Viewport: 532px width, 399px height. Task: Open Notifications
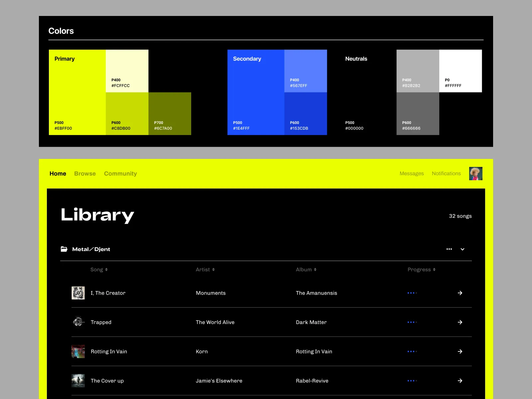tap(446, 173)
